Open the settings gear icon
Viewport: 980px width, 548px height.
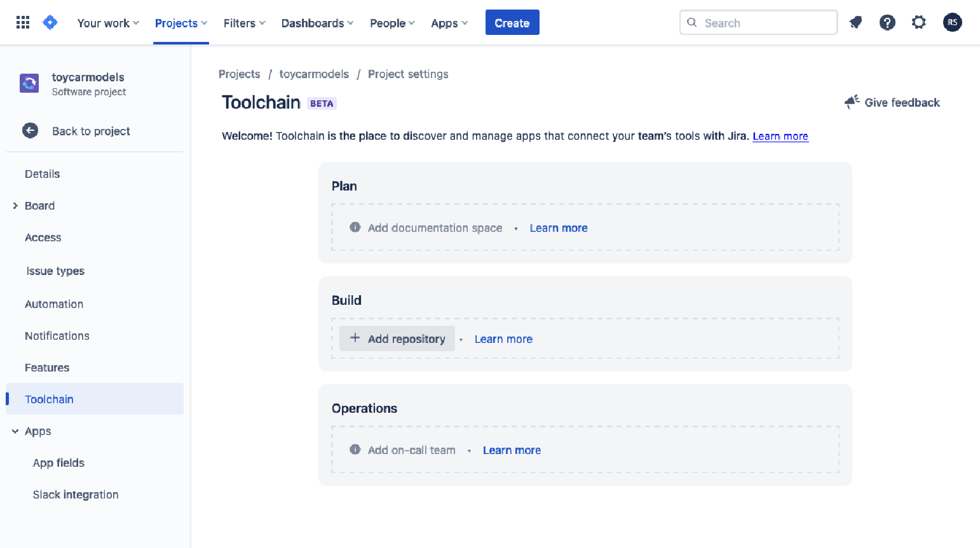919,23
